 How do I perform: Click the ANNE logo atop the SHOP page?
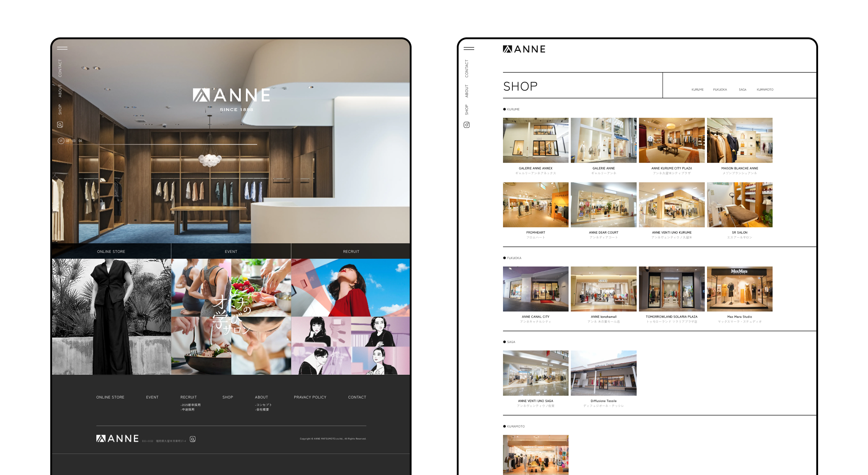[x=524, y=49]
